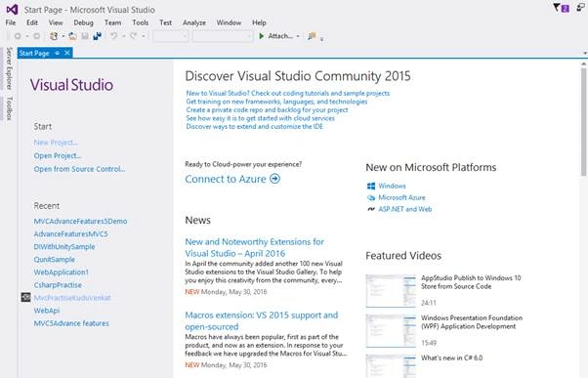Open the Tools menu
This screenshot has width=588, height=378.
141,22
